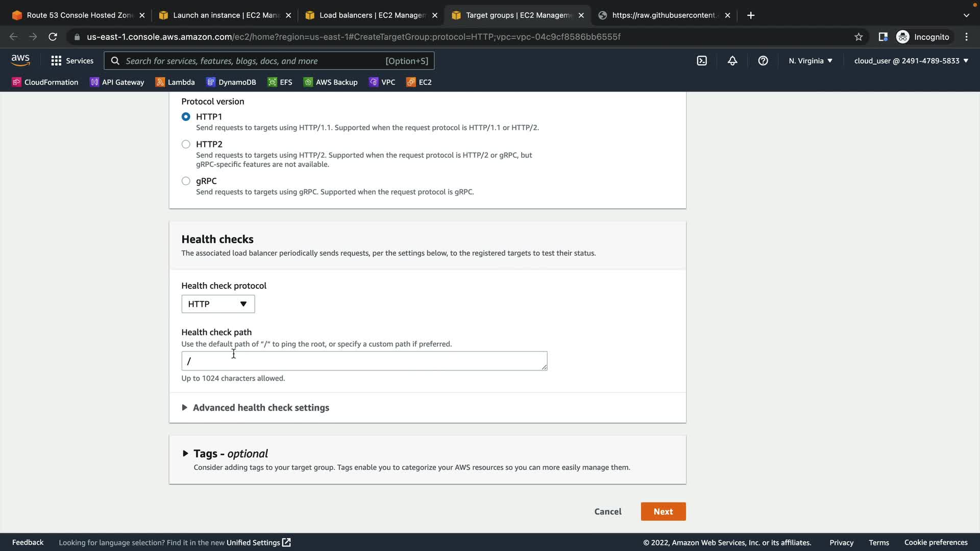Image resolution: width=980 pixels, height=551 pixels.
Task: Select the HTTP1 protocol version
Action: click(186, 117)
